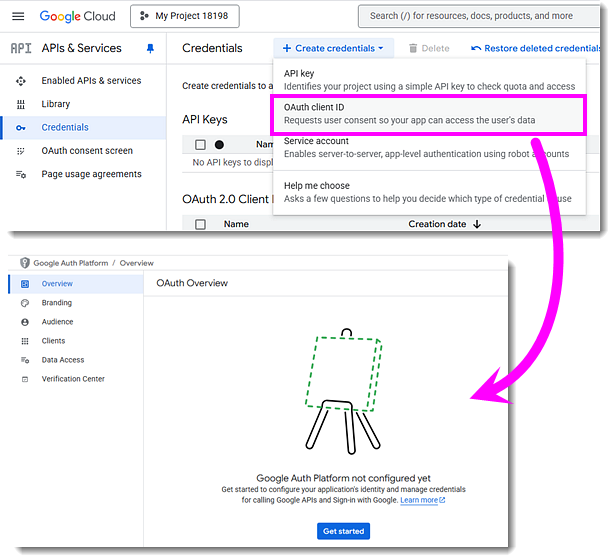Viewport: 608px width, 556px height.
Task: Expand the Create credentials dropdown
Action: 333,48
